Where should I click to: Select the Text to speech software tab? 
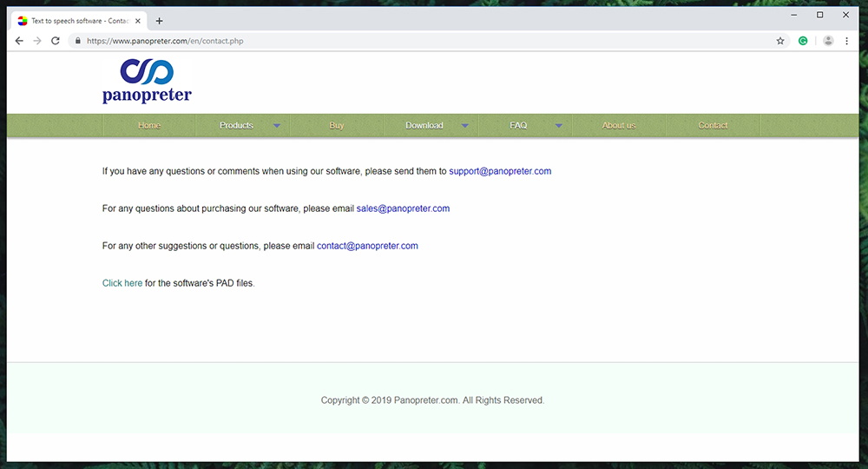[79, 21]
